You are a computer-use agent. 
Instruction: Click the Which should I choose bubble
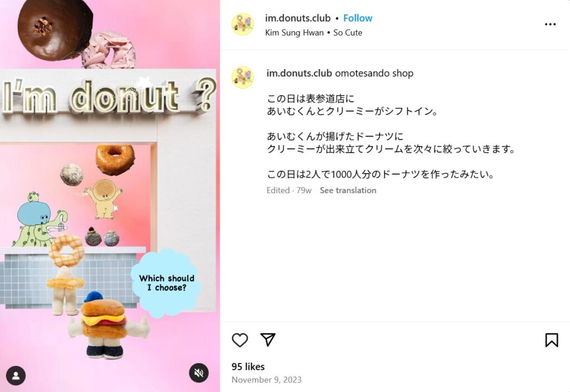(166, 282)
